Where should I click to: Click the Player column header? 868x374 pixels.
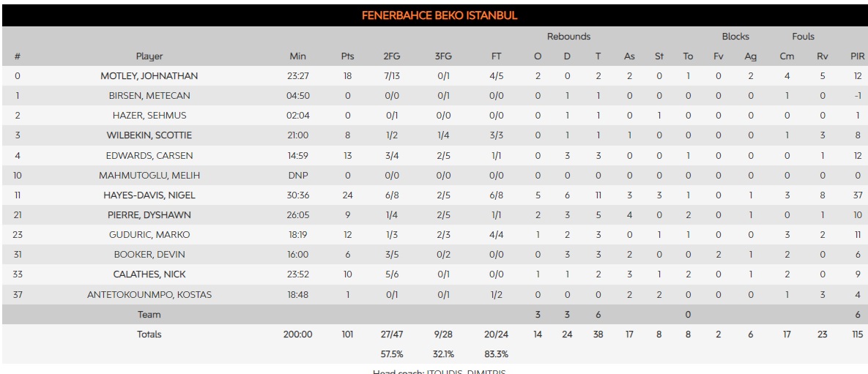point(149,56)
